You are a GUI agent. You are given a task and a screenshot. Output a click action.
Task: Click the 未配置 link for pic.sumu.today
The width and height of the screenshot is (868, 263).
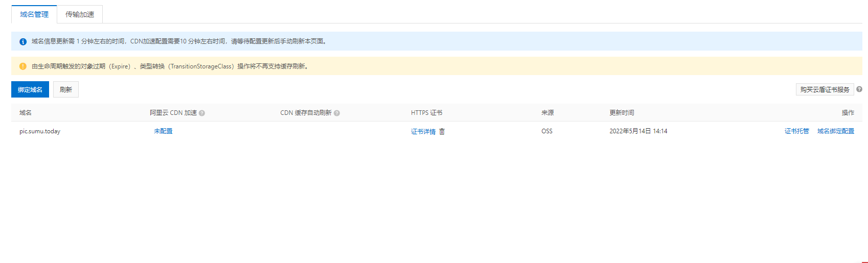pyautogui.click(x=163, y=131)
